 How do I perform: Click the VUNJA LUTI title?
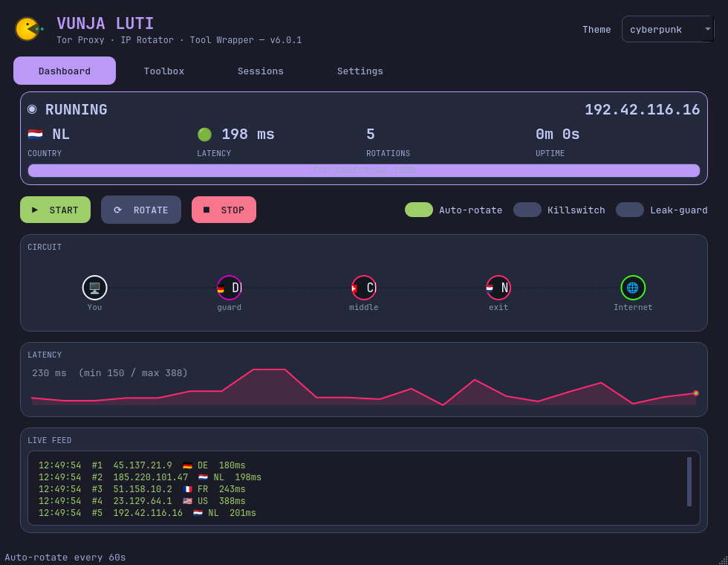click(x=105, y=23)
